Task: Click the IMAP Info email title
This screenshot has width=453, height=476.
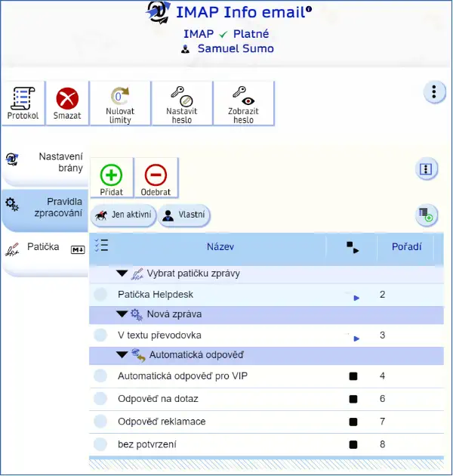Action: click(x=241, y=12)
